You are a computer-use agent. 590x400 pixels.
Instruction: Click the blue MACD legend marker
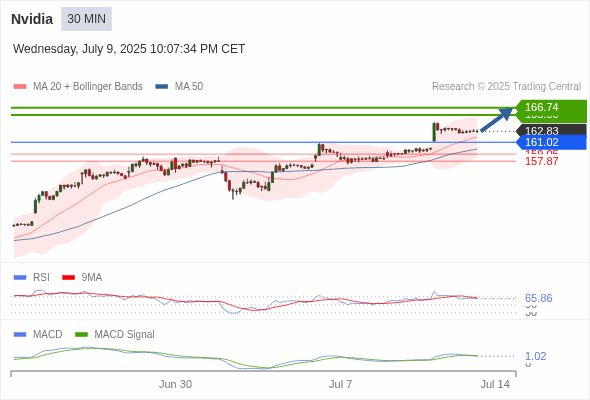[20, 334]
